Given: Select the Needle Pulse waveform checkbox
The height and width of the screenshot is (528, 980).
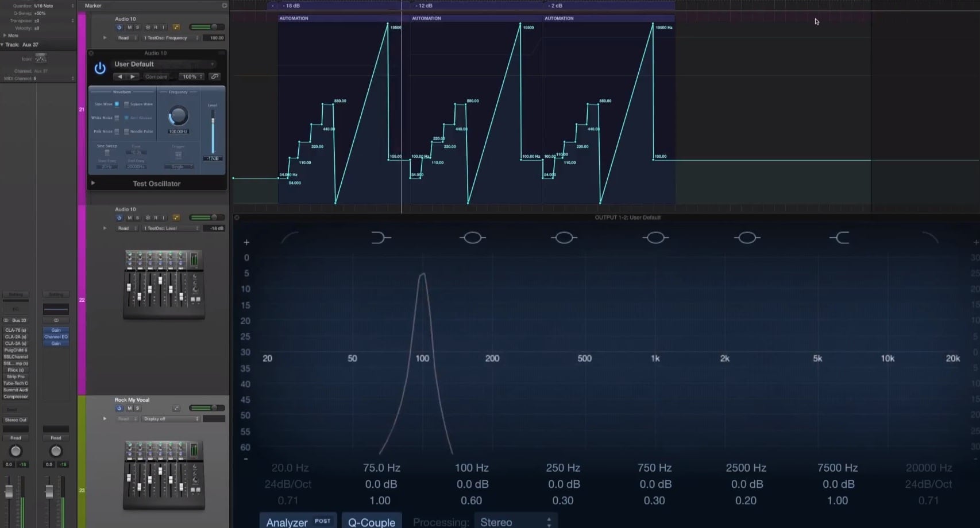Looking at the screenshot, I should [126, 131].
